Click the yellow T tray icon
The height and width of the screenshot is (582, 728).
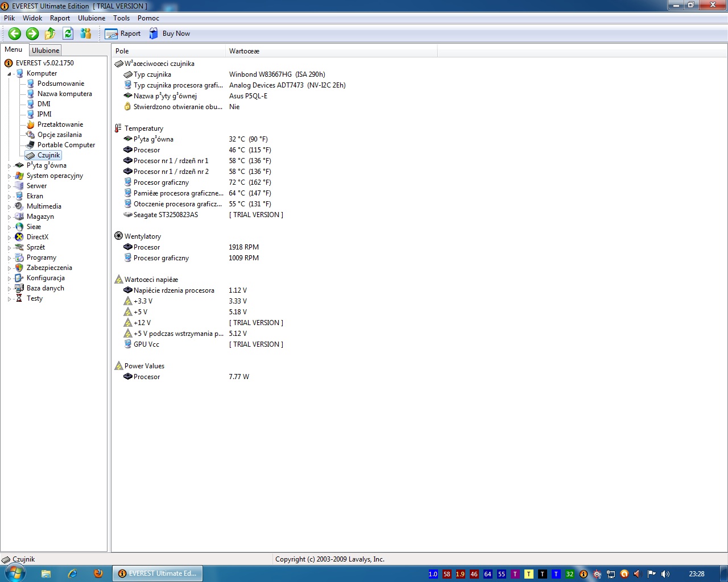click(x=528, y=574)
